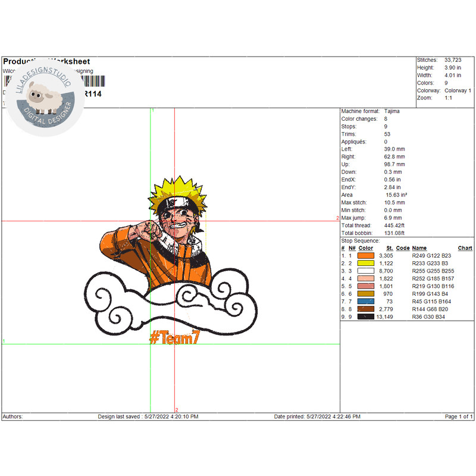Select the orange color swatch in row 1
This screenshot has height=476, width=476.
point(366,255)
